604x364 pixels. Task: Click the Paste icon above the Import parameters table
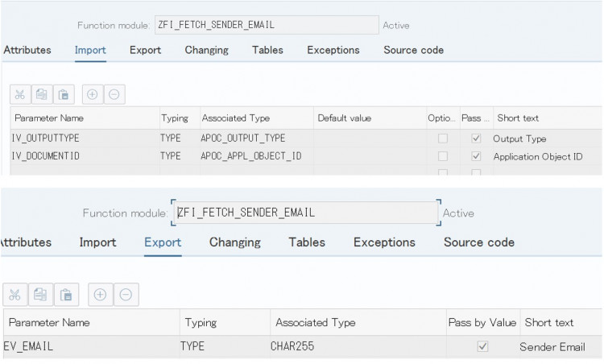pyautogui.click(x=63, y=94)
